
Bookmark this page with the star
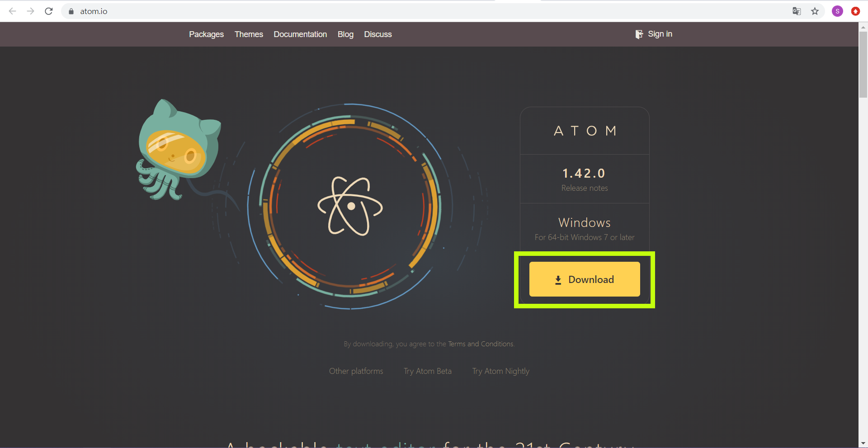tap(815, 11)
